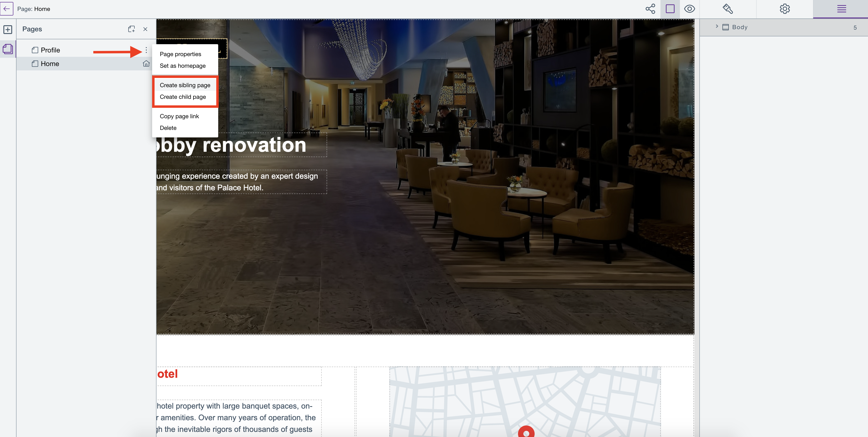Select the Pages sidebar icon
Screen dimensions: 868x437
pyautogui.click(x=8, y=49)
